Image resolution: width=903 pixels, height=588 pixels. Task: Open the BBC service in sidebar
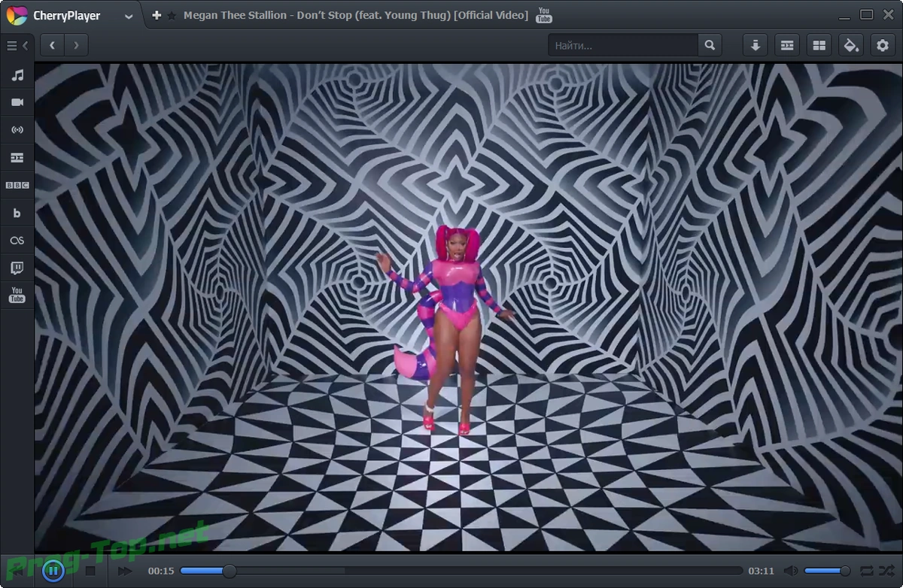(x=17, y=185)
